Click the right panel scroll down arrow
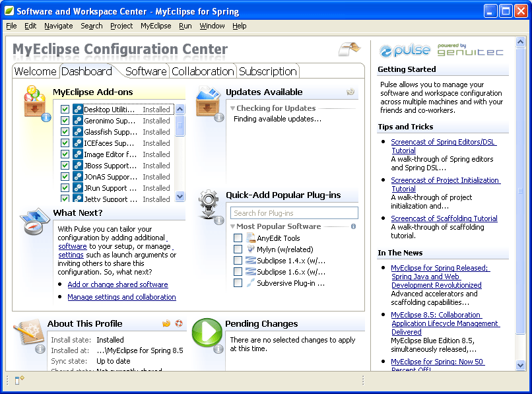The width and height of the screenshot is (532, 394). tap(521, 365)
